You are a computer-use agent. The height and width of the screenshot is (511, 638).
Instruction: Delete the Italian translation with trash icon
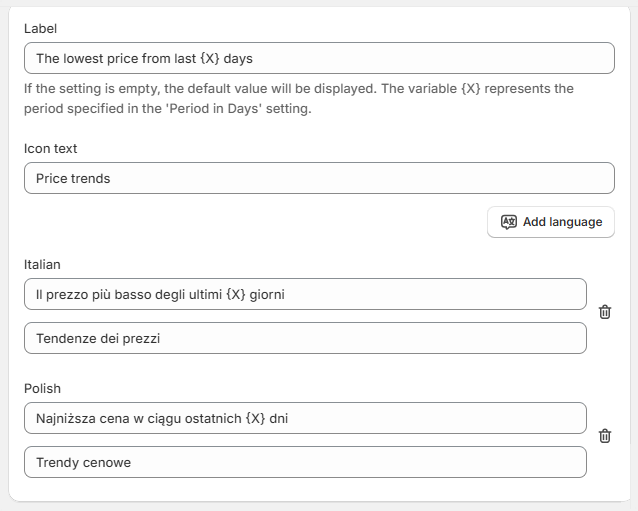click(605, 312)
